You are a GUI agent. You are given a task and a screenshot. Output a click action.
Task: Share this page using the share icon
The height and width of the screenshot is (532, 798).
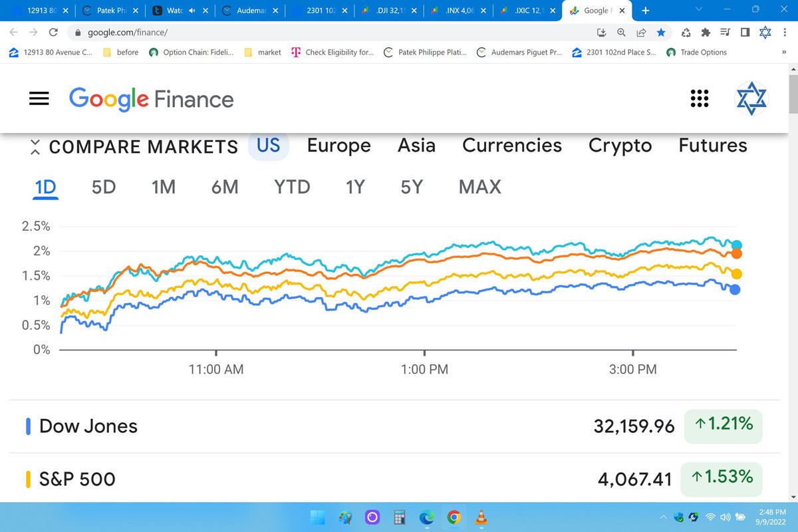coord(641,32)
